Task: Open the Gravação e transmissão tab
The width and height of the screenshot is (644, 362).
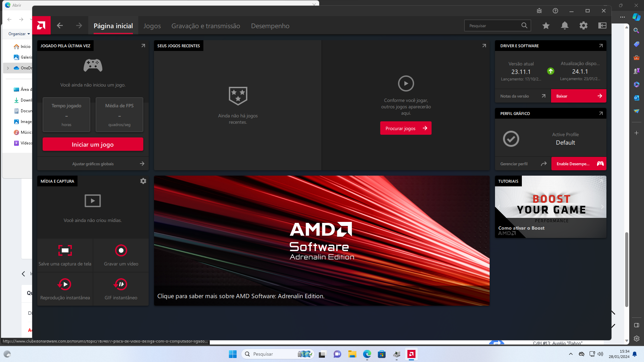Action: [206, 26]
